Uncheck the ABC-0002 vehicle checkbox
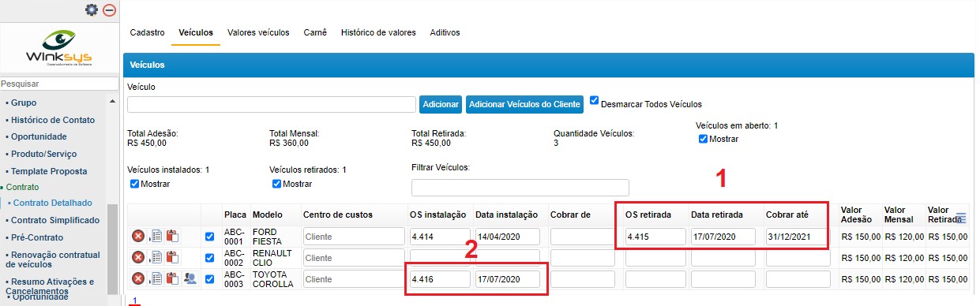The width and height of the screenshot is (980, 306). point(209,257)
